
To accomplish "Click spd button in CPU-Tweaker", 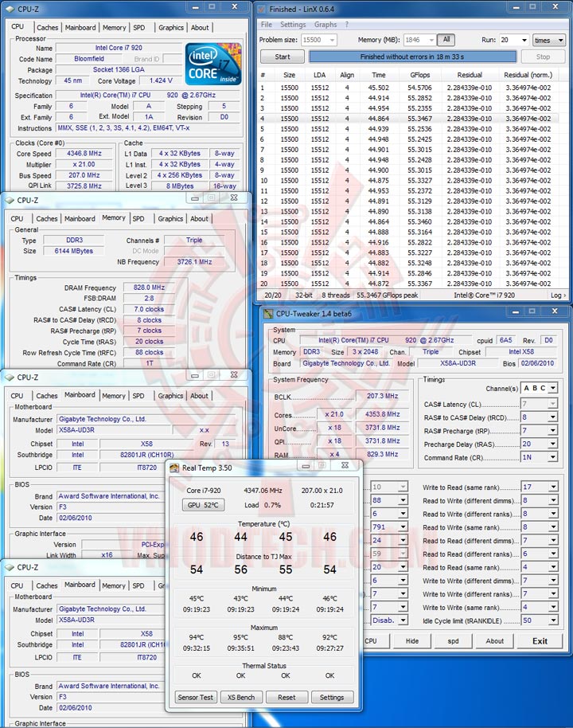I will [x=454, y=640].
